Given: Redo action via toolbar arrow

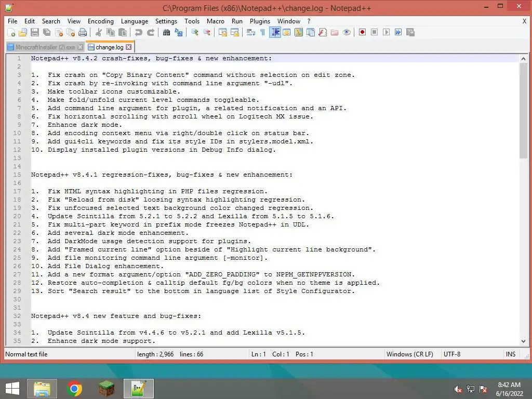Looking at the screenshot, I should (151, 32).
